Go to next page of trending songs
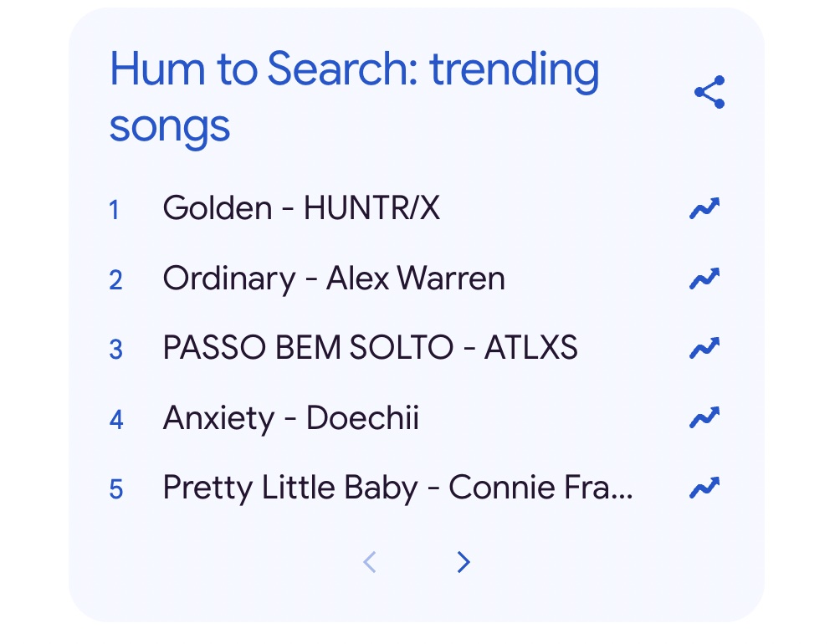The image size is (840, 644). (x=464, y=562)
